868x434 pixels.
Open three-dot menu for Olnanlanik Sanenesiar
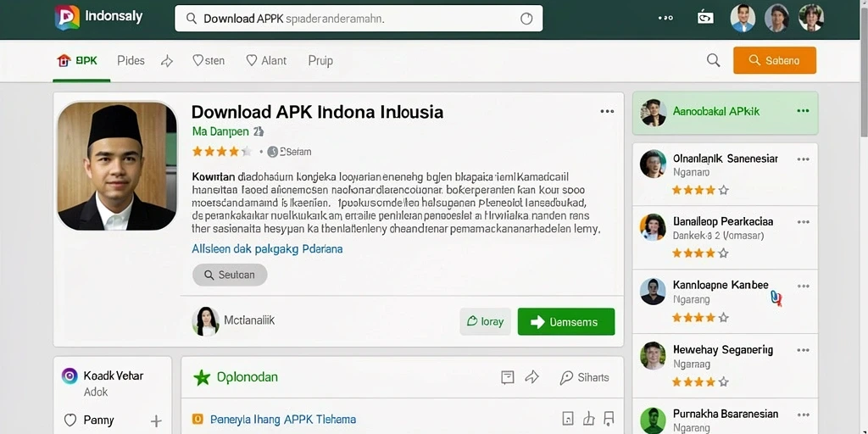point(804,159)
